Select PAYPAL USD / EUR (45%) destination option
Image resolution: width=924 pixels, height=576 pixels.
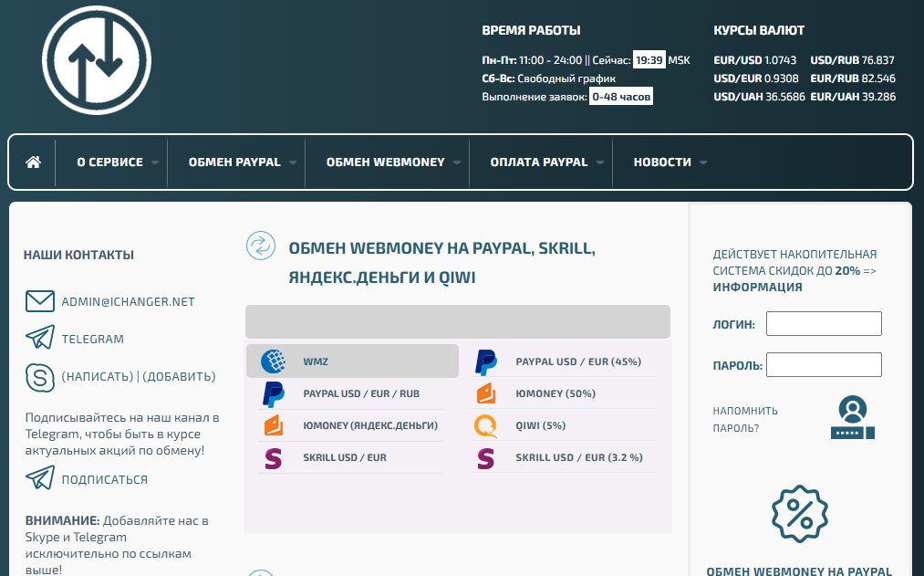tap(577, 361)
